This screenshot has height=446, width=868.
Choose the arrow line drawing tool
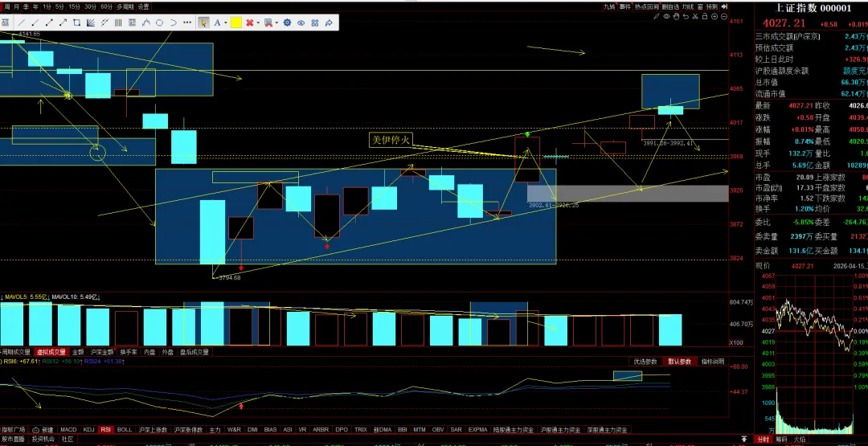point(63,23)
